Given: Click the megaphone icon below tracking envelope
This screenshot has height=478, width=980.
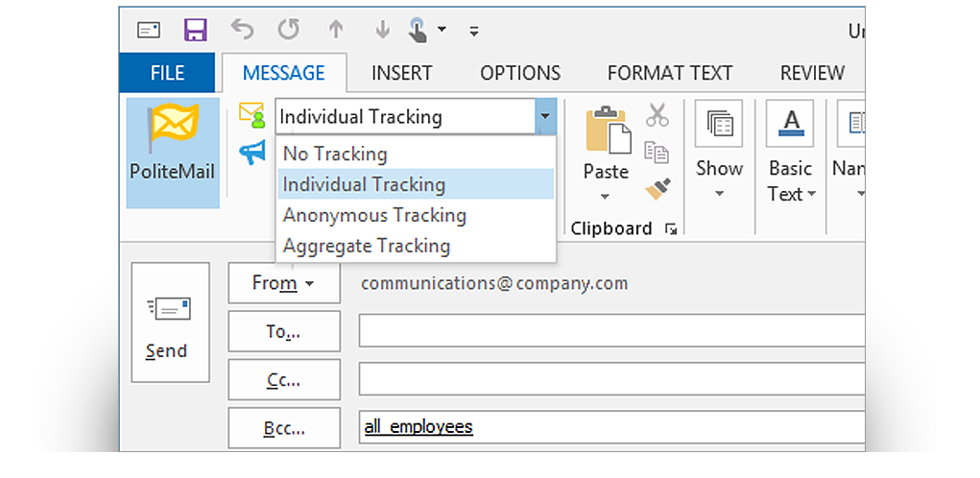Looking at the screenshot, I should click(252, 153).
